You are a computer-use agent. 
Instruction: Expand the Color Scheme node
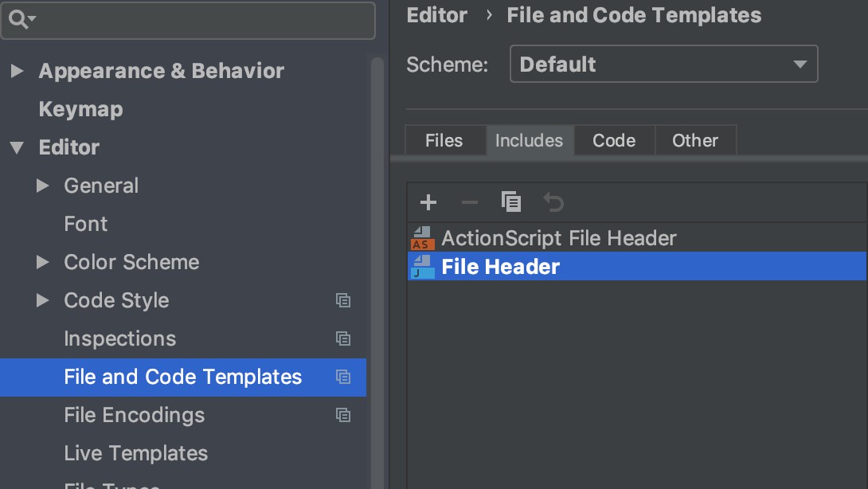pos(43,262)
